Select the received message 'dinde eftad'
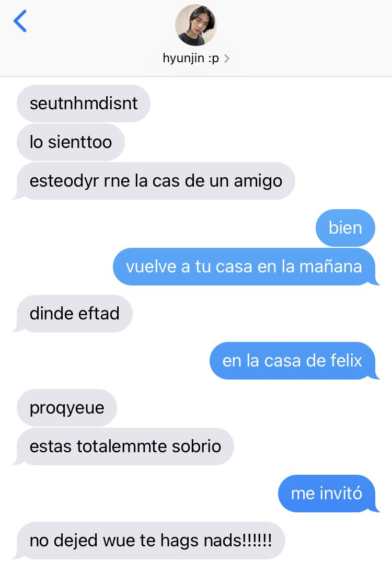The width and height of the screenshot is (392, 573). click(x=75, y=314)
